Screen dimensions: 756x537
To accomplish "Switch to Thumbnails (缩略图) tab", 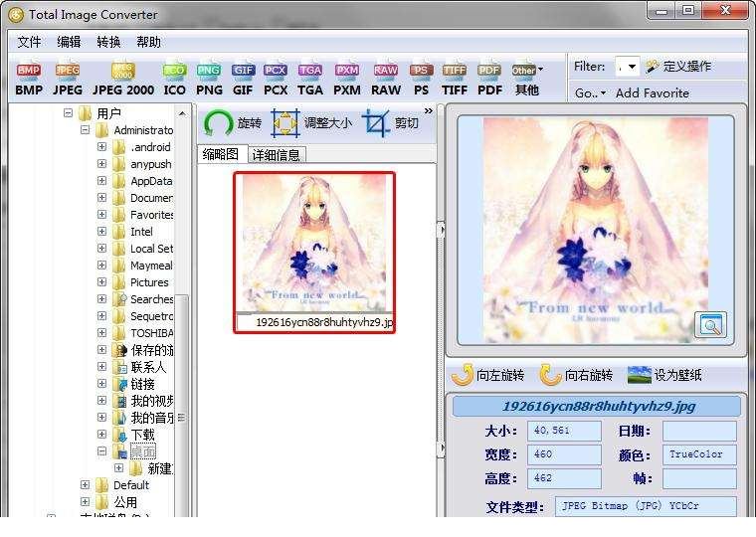I will (x=221, y=154).
